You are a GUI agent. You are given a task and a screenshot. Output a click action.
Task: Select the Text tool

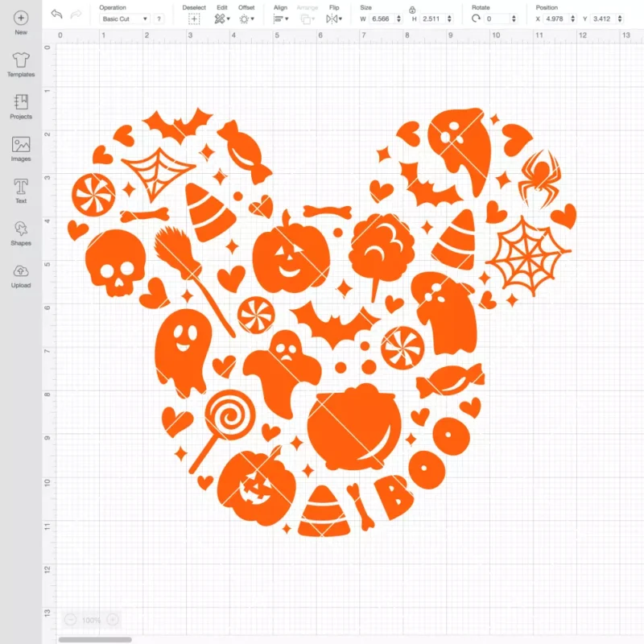tap(21, 191)
